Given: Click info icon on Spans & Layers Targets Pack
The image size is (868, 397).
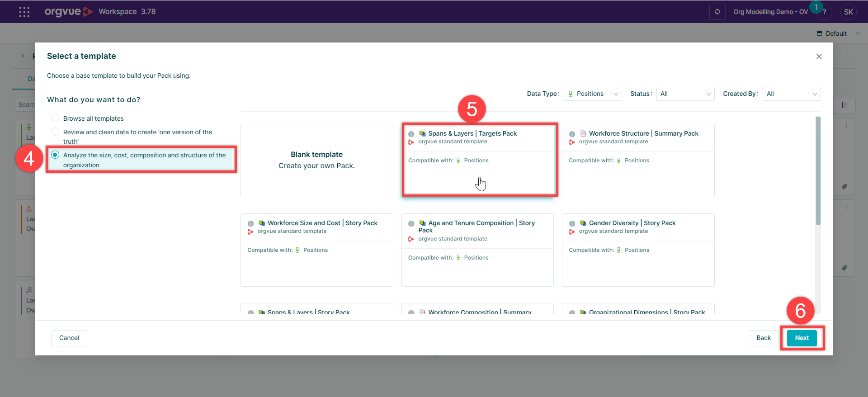Looking at the screenshot, I should point(411,134).
